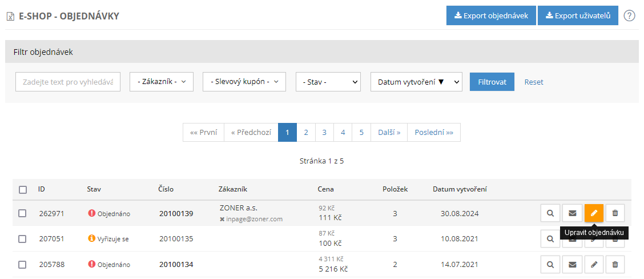Go to pagination page 3

click(x=324, y=132)
